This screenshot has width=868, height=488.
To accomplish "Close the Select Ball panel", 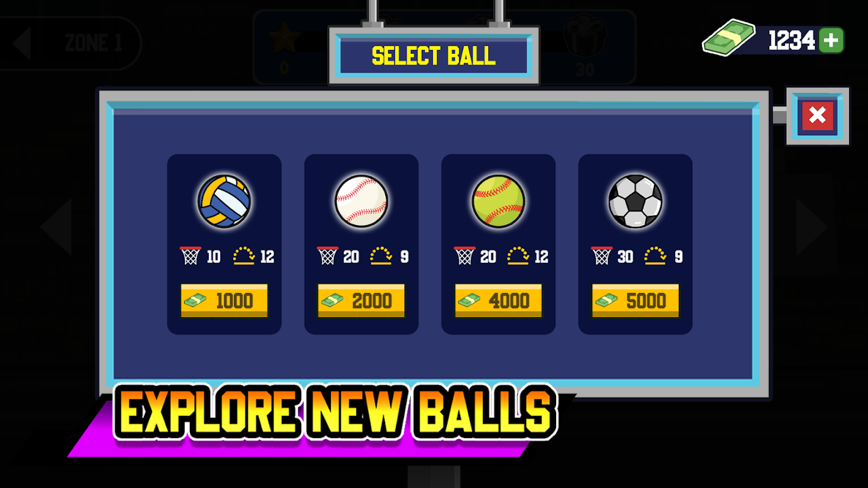I will [x=817, y=116].
